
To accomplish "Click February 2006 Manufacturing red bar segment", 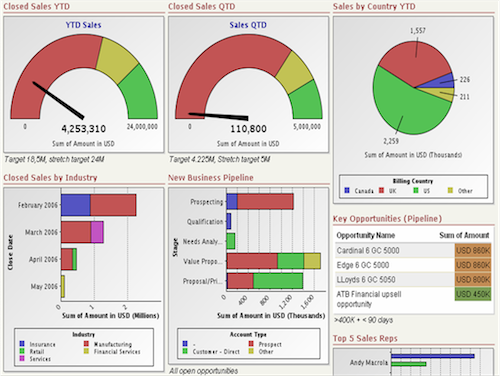I will pyautogui.click(x=113, y=205).
